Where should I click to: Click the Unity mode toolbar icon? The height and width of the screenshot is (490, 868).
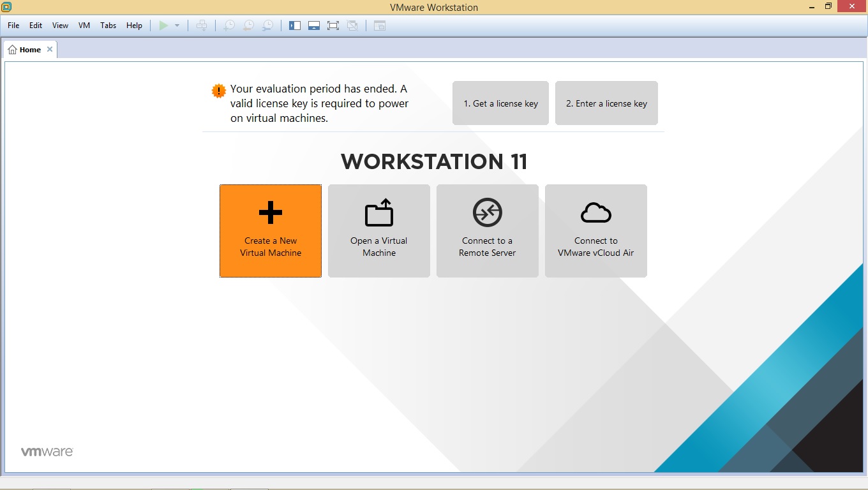(352, 26)
